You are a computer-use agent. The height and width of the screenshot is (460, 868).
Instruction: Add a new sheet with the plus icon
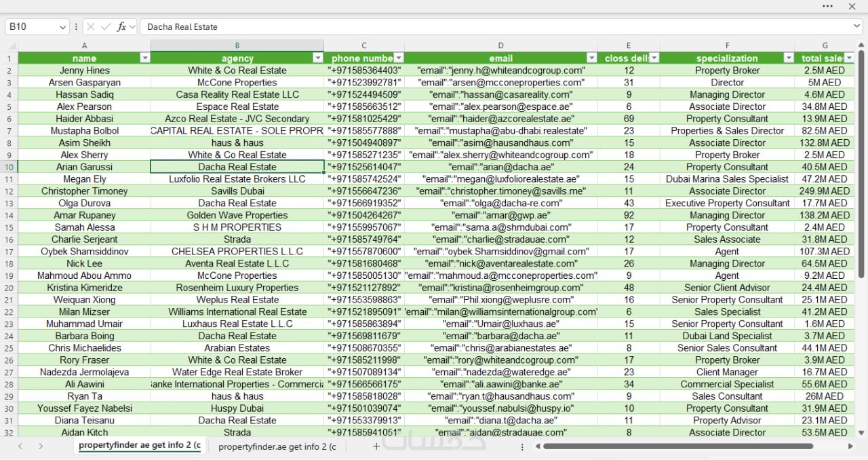point(376,446)
